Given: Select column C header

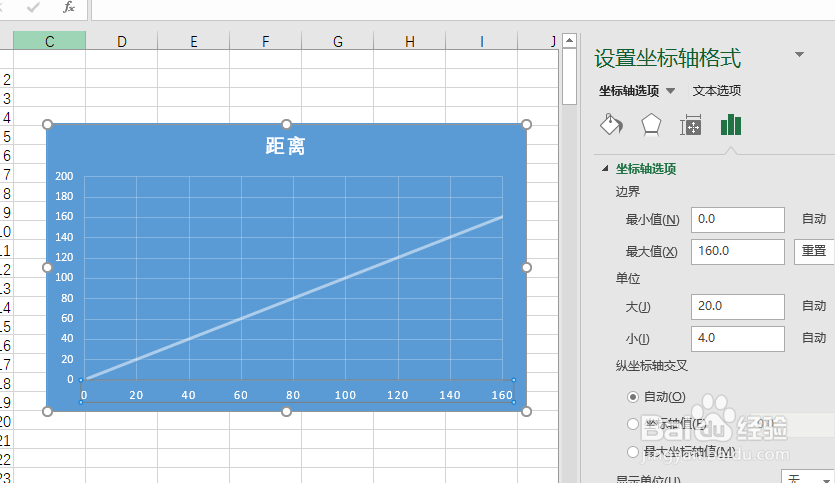Looking at the screenshot, I should 50,41.
